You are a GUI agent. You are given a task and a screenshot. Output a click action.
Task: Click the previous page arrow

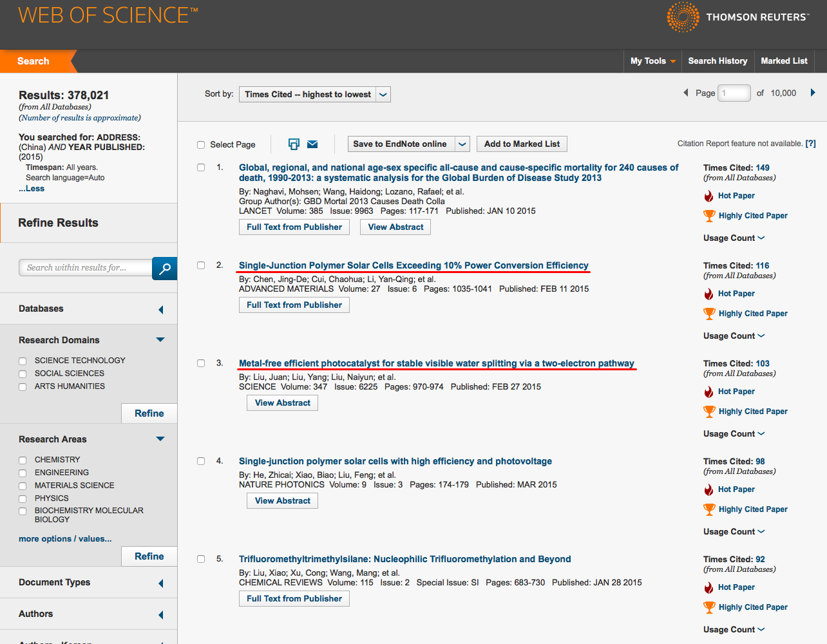point(685,93)
